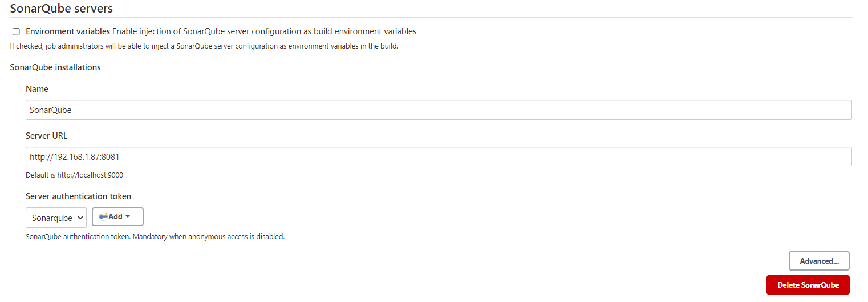Click the 'SonarQube installations' label
The image size is (868, 302).
click(55, 67)
